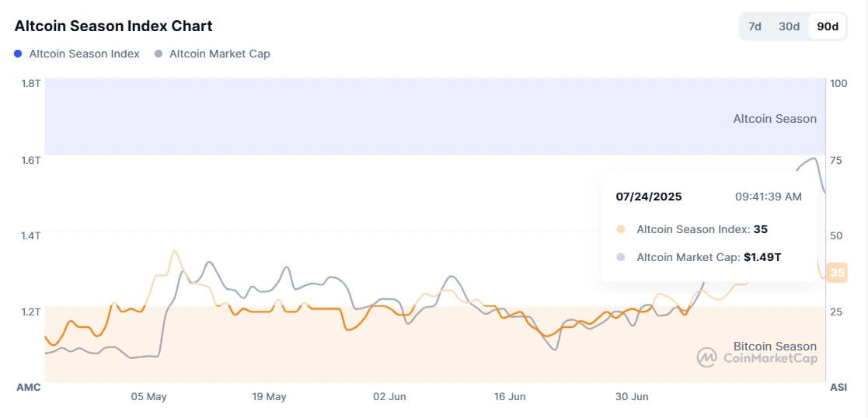Click orange dot in tooltip index row
The height and width of the screenshot is (418, 868).
620,229
